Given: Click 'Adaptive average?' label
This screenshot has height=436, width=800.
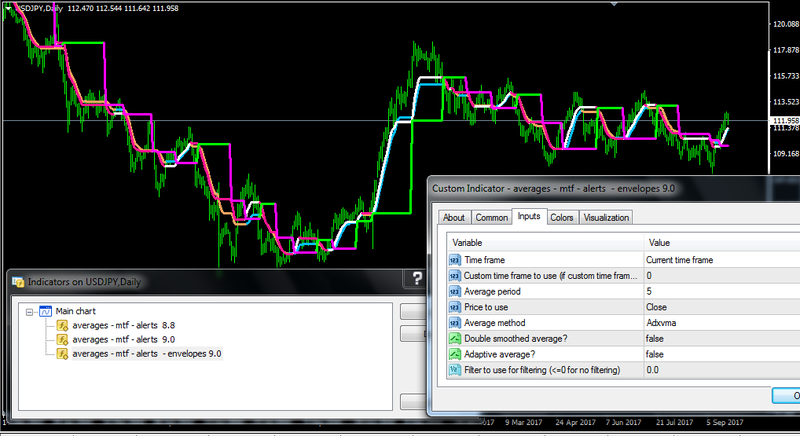Looking at the screenshot, I should pyautogui.click(x=499, y=354).
